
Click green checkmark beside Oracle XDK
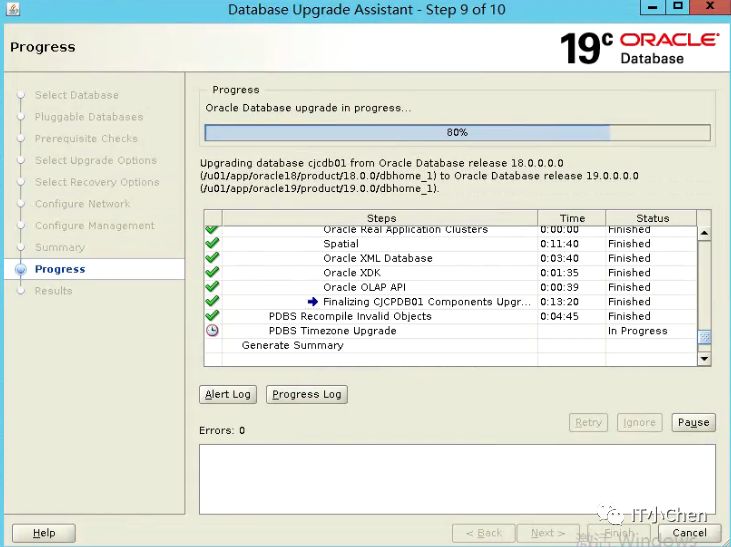click(212, 272)
